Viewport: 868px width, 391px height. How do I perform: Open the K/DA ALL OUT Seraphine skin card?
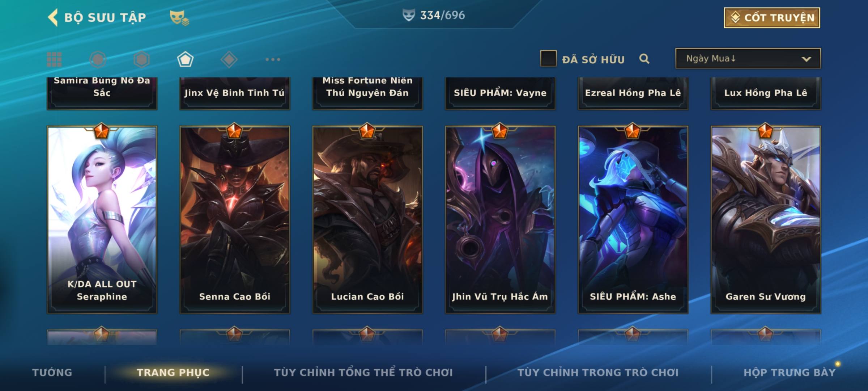tap(102, 219)
